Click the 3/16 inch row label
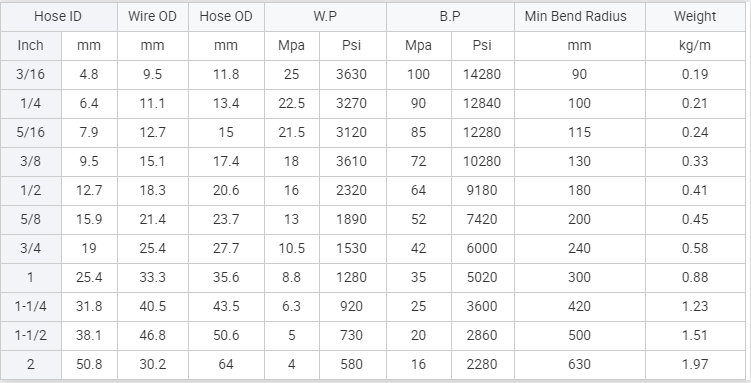The image size is (751, 383). click(x=31, y=75)
